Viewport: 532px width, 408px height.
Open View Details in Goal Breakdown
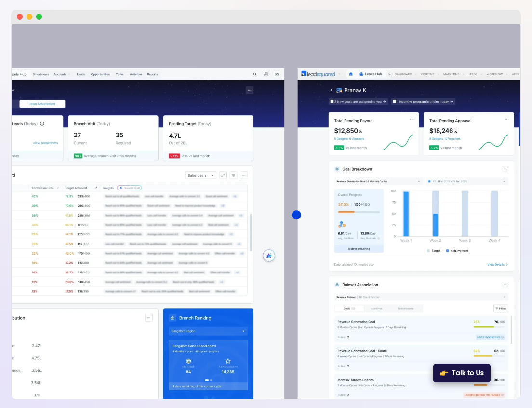pos(495,264)
